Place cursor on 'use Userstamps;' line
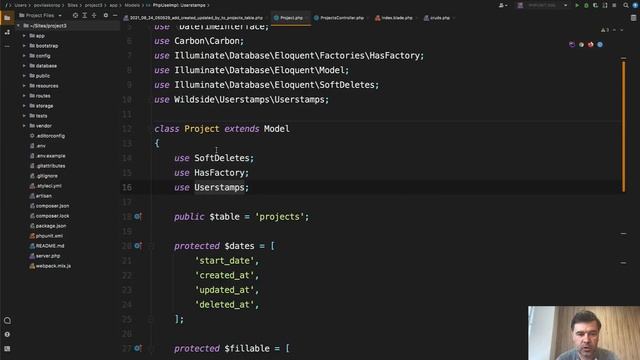Viewport: 640px width, 360px height. click(211, 187)
